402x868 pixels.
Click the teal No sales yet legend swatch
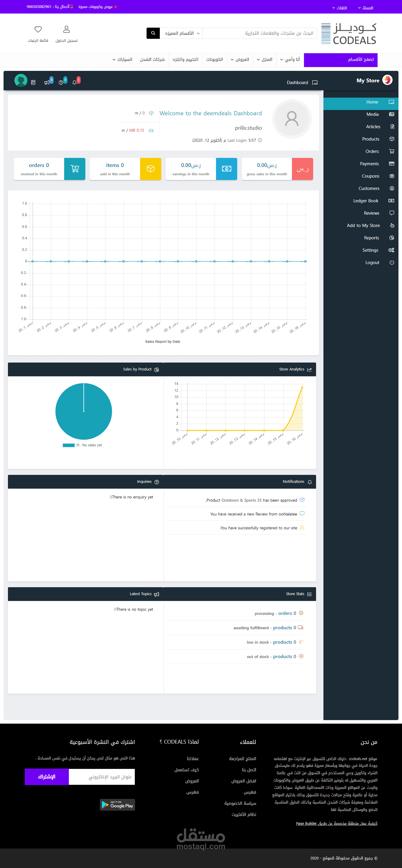(x=69, y=445)
